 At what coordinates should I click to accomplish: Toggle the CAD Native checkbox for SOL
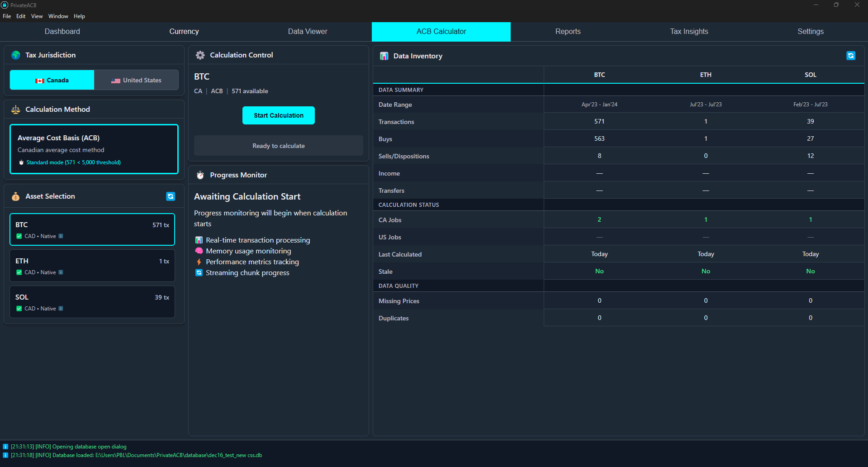pyautogui.click(x=19, y=308)
